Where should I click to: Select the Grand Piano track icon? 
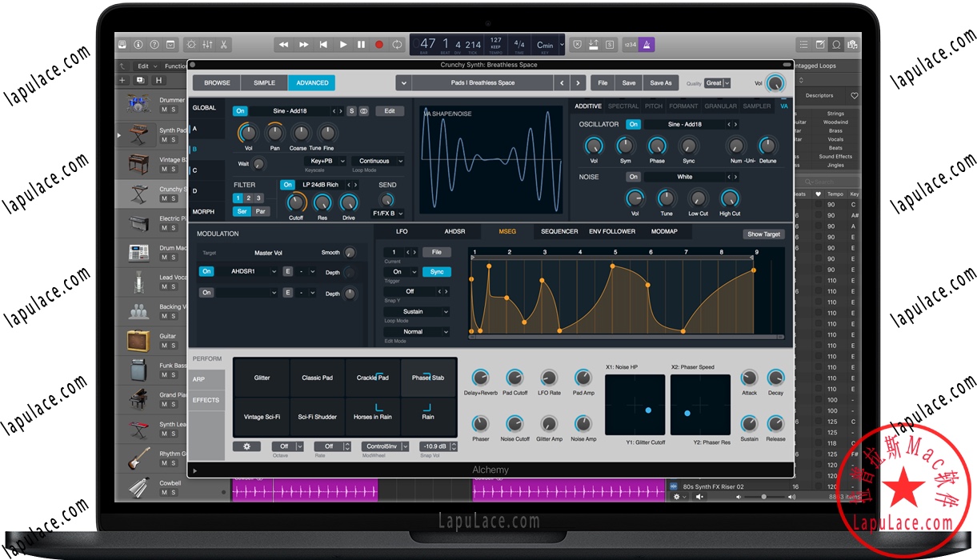coord(138,399)
